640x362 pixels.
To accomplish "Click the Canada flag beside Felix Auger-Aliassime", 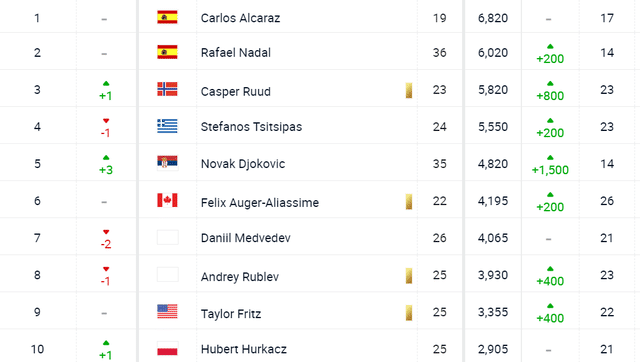I will coord(167,200).
